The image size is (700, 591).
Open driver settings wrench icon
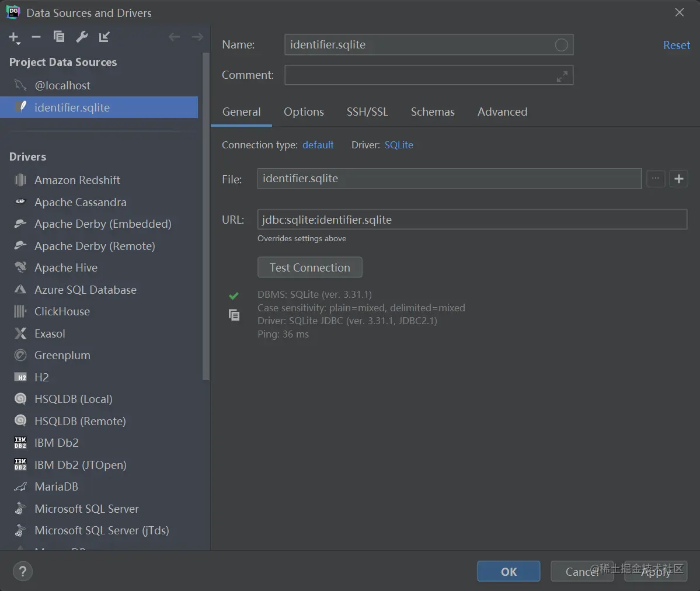coord(82,37)
